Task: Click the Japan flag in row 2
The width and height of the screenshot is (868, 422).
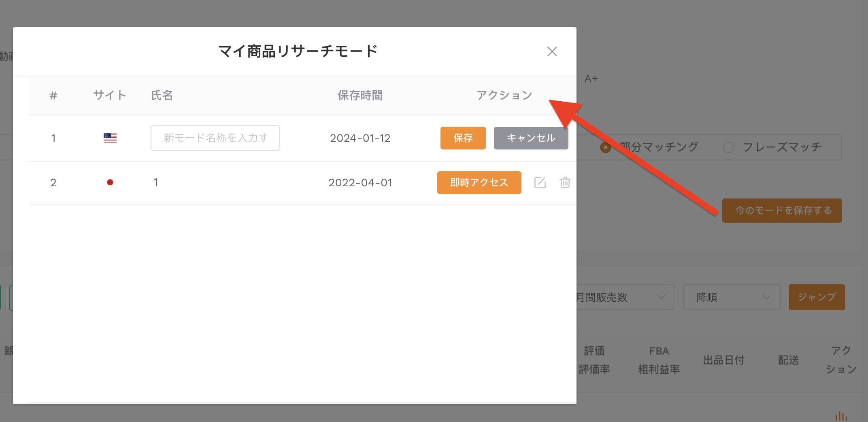Action: (110, 182)
